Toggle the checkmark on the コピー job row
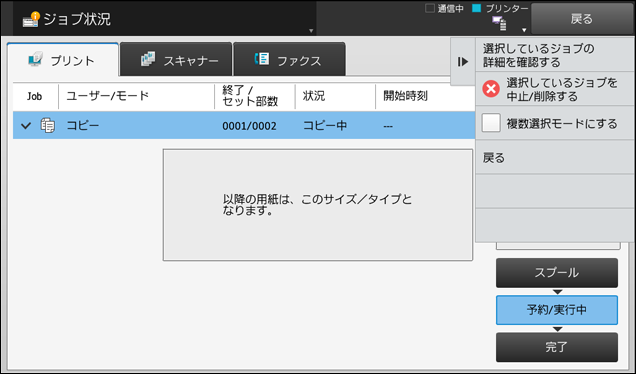Image resolution: width=636 pixels, height=374 pixels. click(26, 126)
